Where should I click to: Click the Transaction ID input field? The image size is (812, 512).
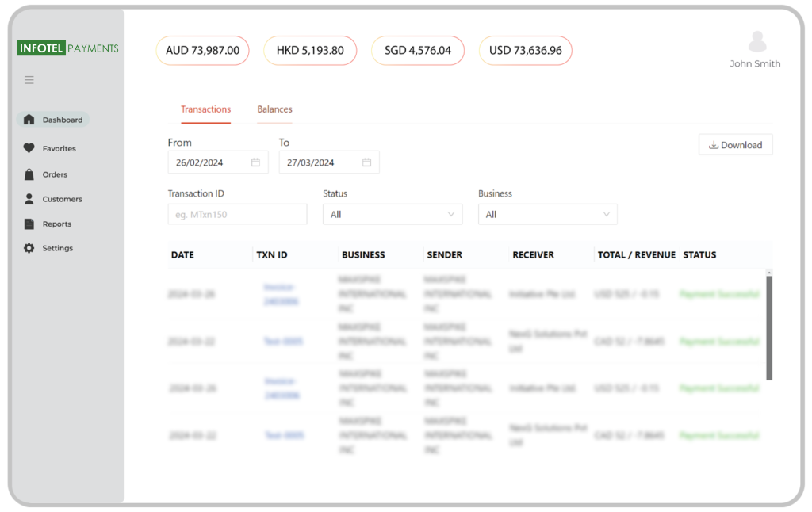(x=237, y=214)
